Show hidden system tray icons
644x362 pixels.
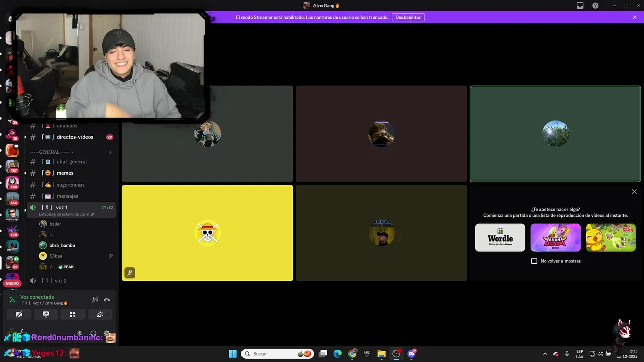pyautogui.click(x=545, y=354)
